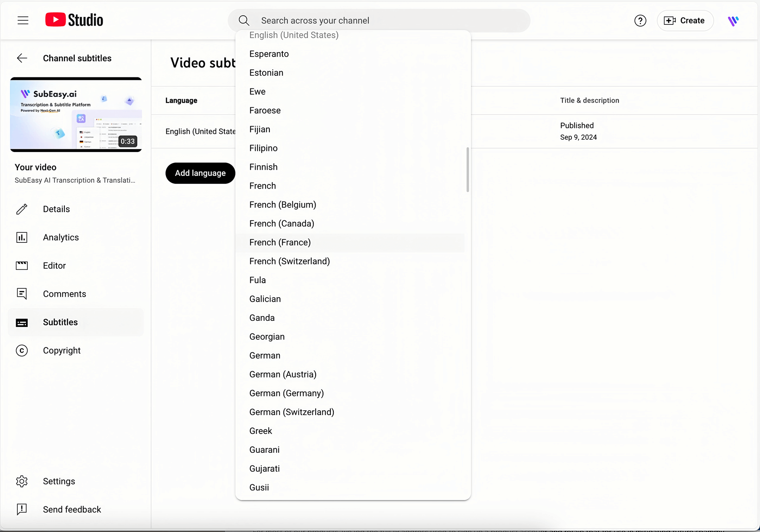
Task: Open Copyright in the sidebar
Action: tap(76, 351)
